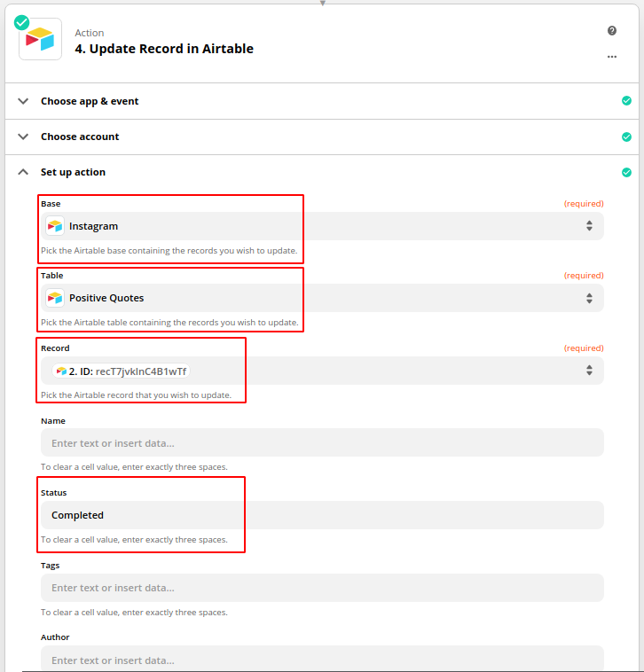Screen dimensions: 644x672
Task: Click the Name text input field
Action: 322,442
